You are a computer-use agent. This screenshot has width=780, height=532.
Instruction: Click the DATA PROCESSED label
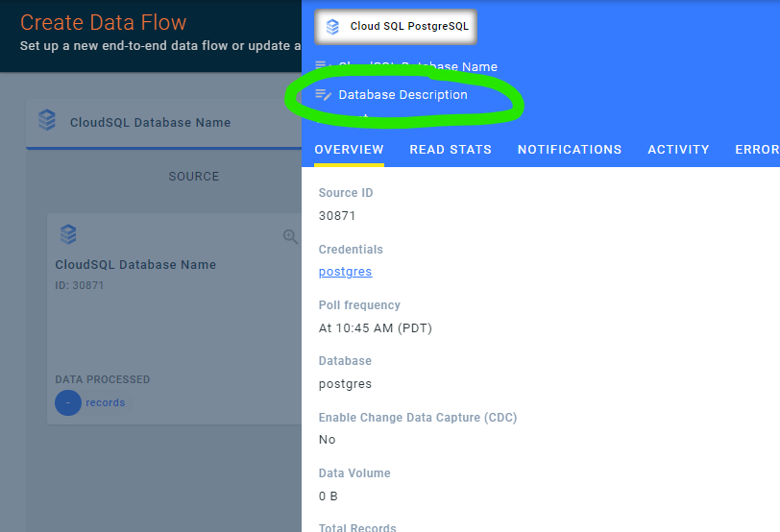(x=103, y=380)
